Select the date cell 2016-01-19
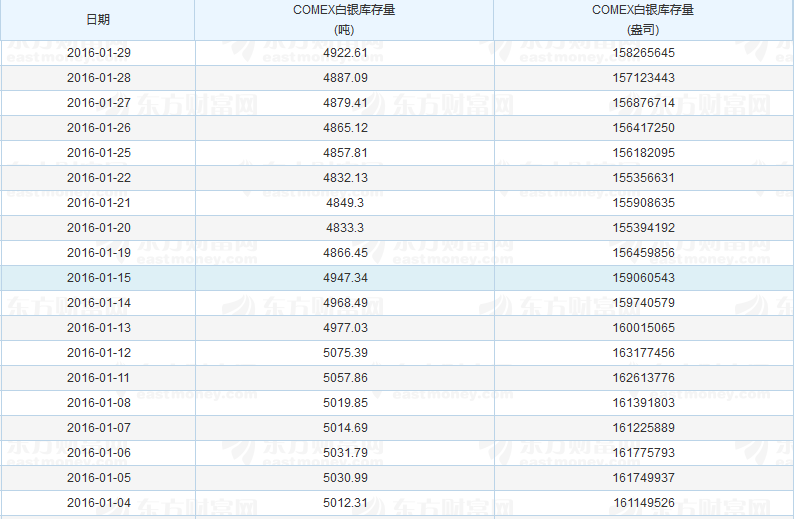Image resolution: width=795 pixels, height=519 pixels. (x=99, y=253)
